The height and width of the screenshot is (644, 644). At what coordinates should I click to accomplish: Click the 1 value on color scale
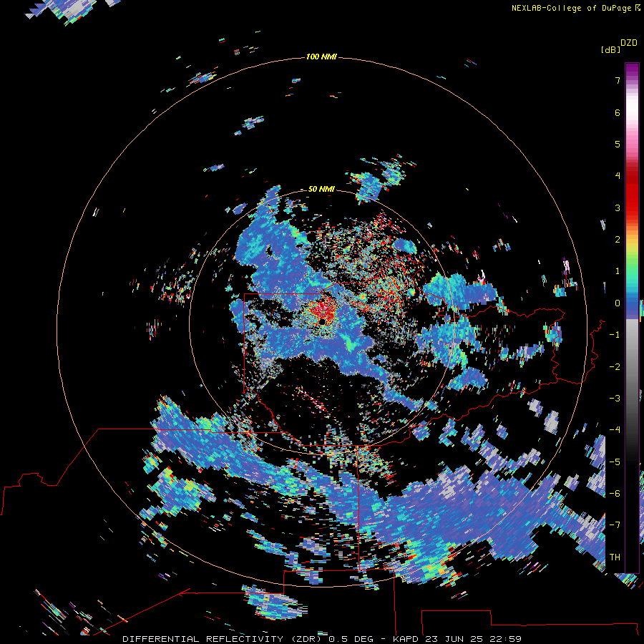pyautogui.click(x=618, y=271)
